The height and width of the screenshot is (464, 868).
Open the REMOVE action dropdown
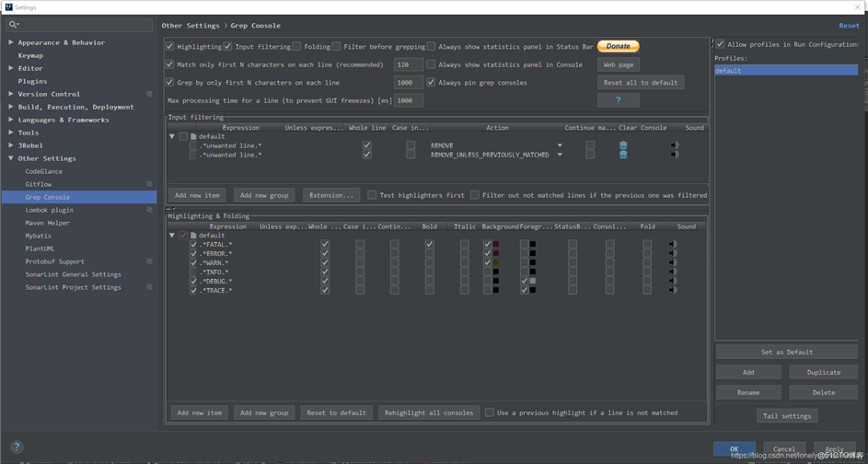(560, 145)
